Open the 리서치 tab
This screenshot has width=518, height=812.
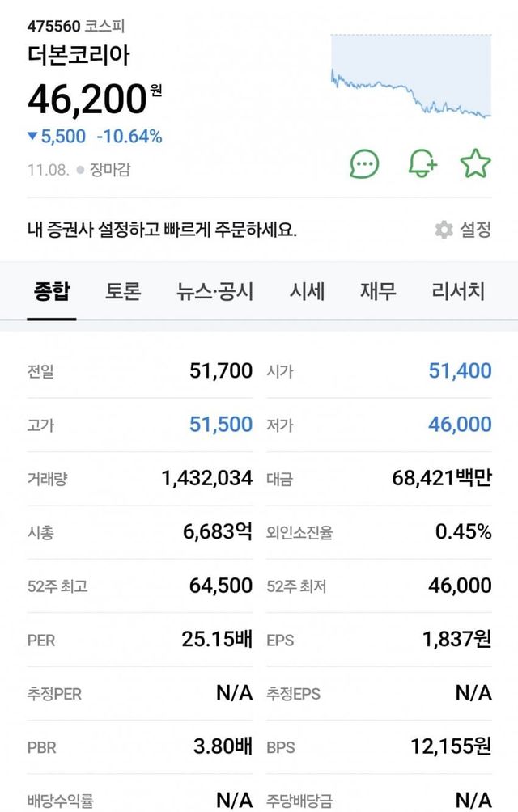coord(458,291)
